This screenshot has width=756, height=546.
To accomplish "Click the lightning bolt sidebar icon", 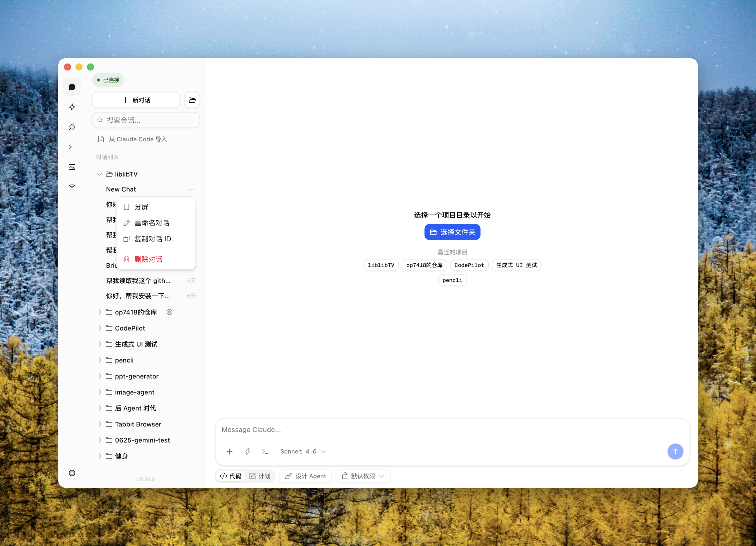I will click(72, 107).
